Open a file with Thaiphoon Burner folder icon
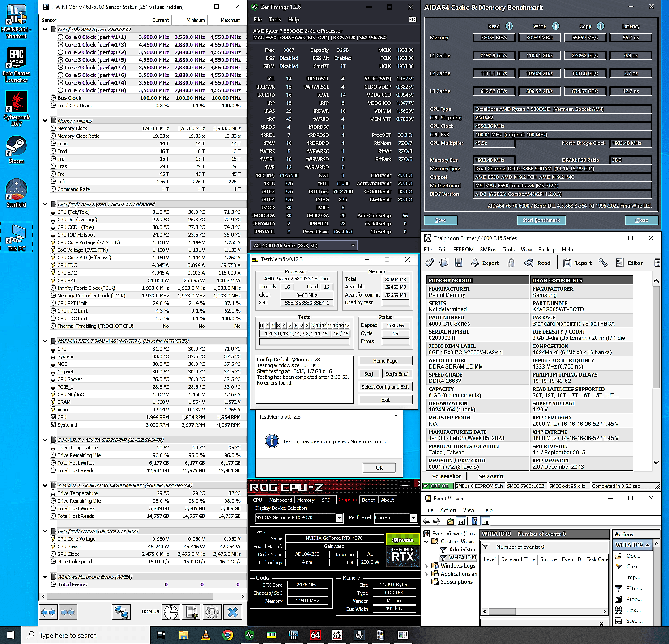669x644 pixels. pos(444,263)
